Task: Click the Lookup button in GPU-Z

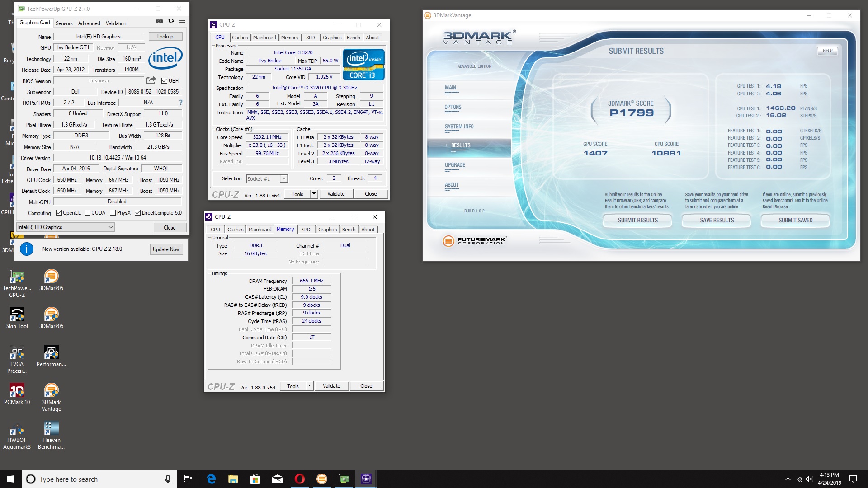Action: (165, 37)
